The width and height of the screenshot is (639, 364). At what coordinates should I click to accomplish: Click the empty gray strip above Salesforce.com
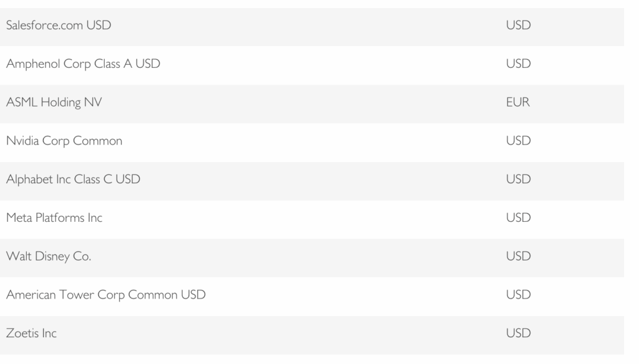pyautogui.click(x=312, y=3)
